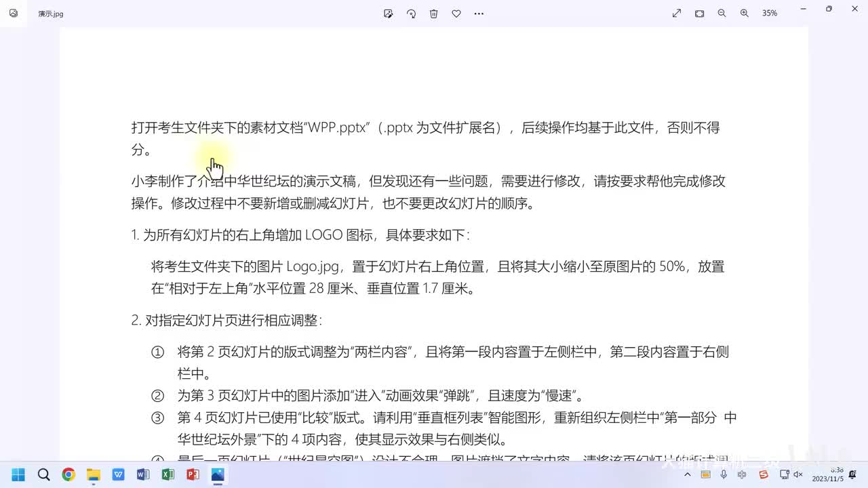
Task: Click the Photos app taskbar icon
Action: click(218, 474)
